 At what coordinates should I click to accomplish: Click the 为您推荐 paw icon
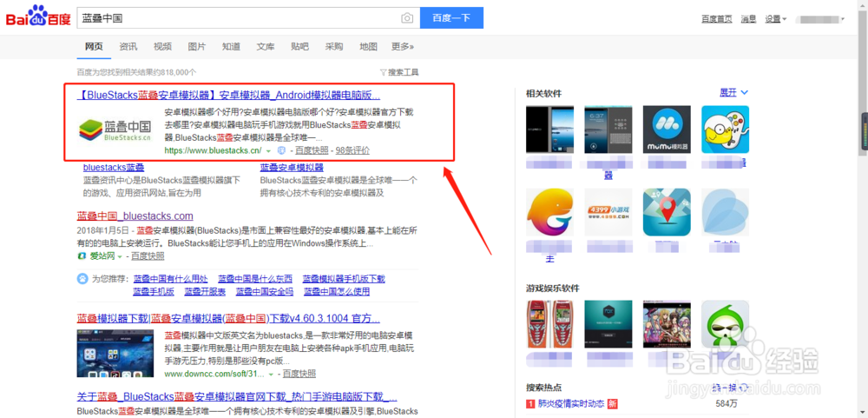coord(82,278)
